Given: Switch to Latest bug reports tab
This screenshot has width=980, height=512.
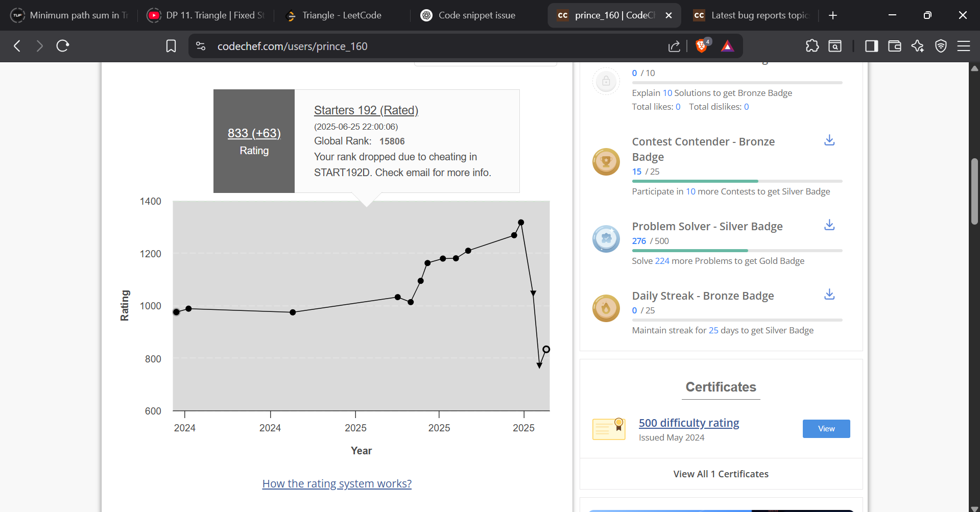Looking at the screenshot, I should [x=752, y=15].
